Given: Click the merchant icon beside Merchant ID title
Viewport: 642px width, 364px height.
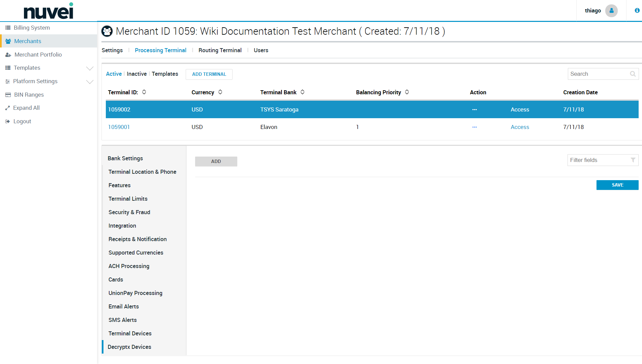Looking at the screenshot, I should [x=107, y=31].
